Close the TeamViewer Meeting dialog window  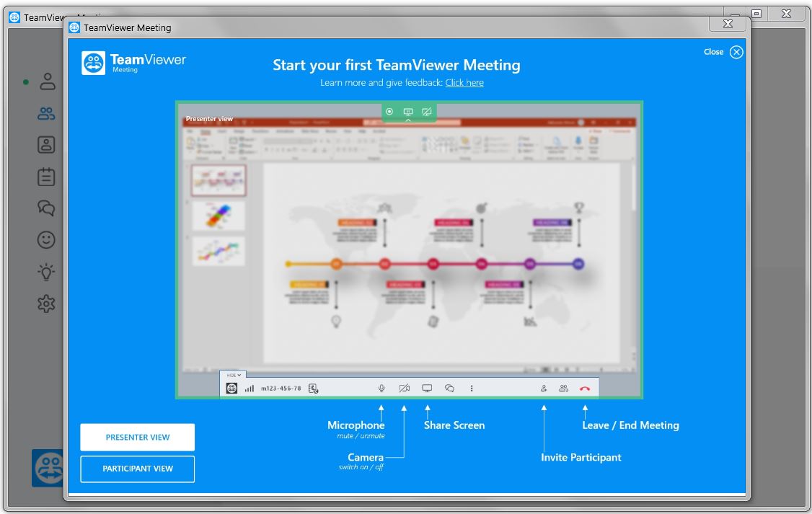pos(728,24)
